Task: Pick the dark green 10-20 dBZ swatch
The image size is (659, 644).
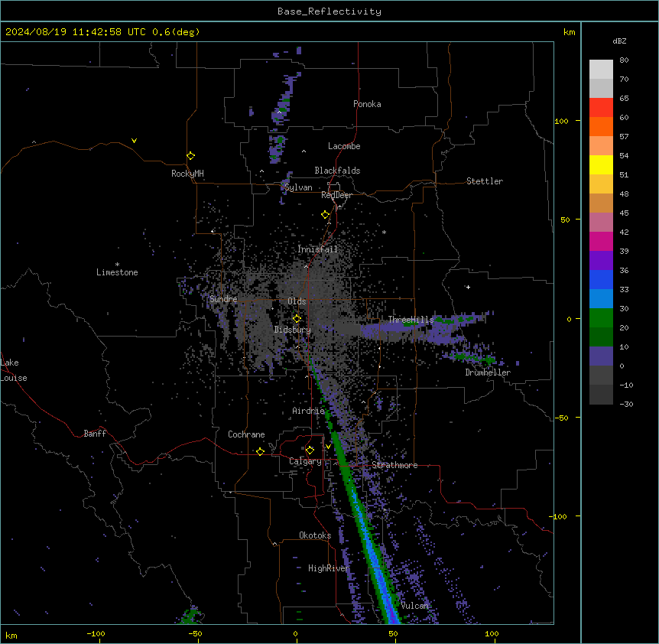Action: point(601,337)
